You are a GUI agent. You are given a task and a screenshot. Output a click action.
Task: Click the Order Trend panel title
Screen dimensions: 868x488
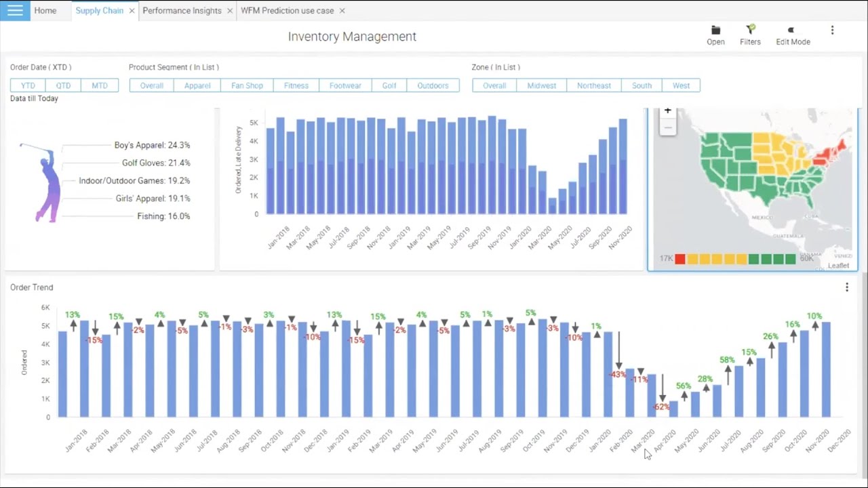(31, 287)
